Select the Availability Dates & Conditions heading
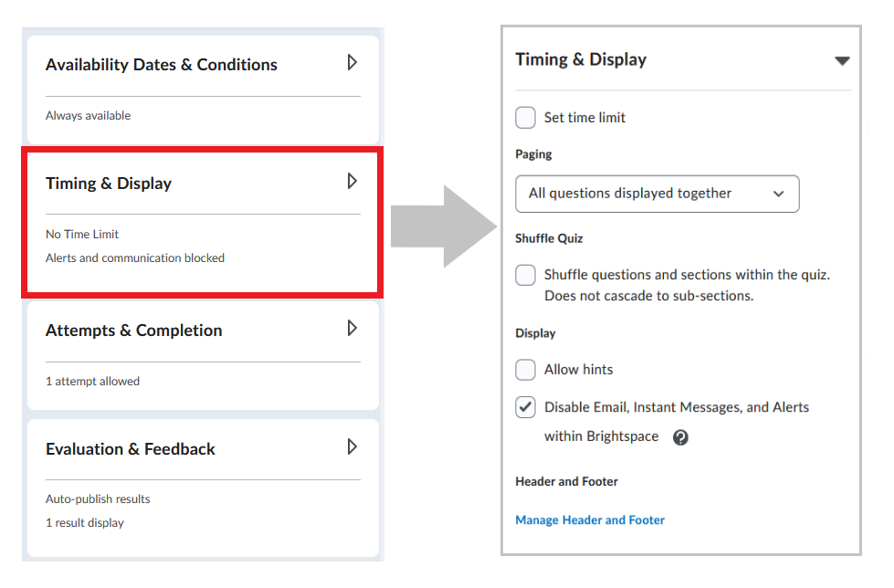Screen dimensions: 894x588 pos(162,65)
